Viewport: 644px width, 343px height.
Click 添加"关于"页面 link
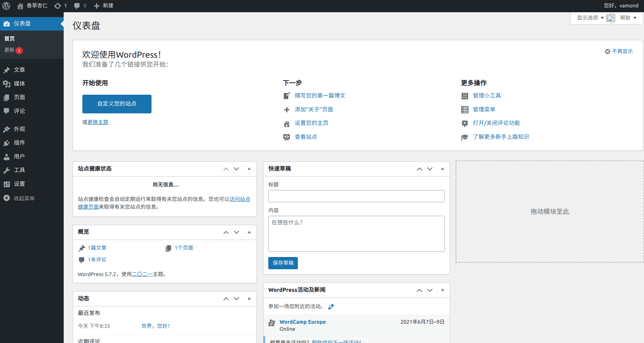[x=314, y=110]
